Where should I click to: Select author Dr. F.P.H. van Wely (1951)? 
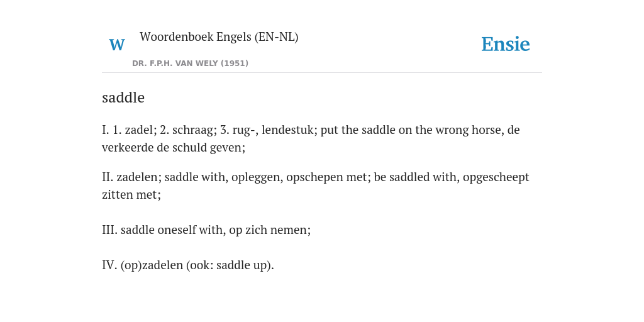(x=190, y=64)
